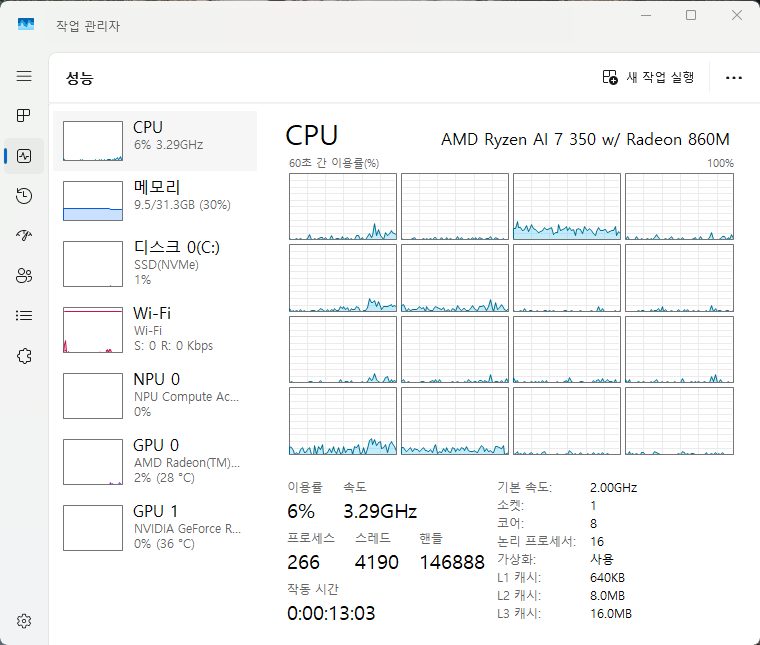Click the 새 작업 실행 button

click(x=648, y=77)
